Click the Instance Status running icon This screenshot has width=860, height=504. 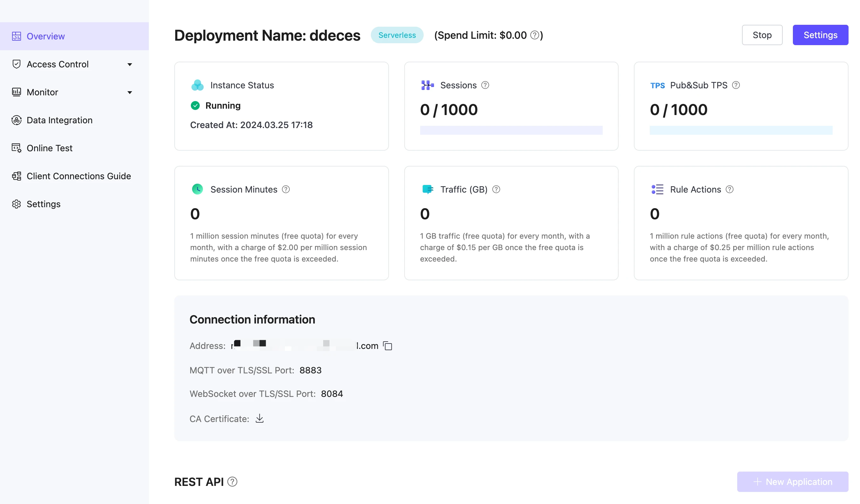coord(195,106)
